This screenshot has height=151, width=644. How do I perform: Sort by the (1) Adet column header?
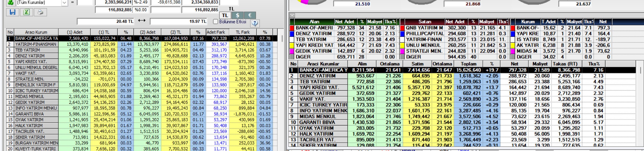point(75,32)
